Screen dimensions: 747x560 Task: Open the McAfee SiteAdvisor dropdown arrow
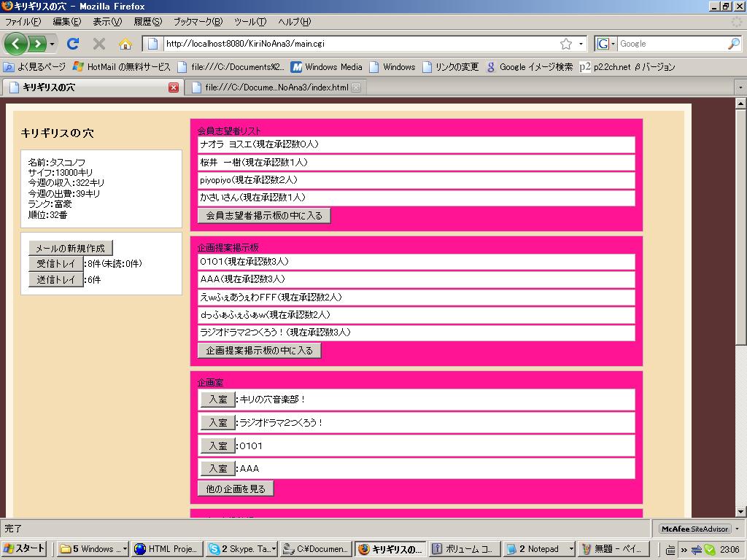coord(737,529)
